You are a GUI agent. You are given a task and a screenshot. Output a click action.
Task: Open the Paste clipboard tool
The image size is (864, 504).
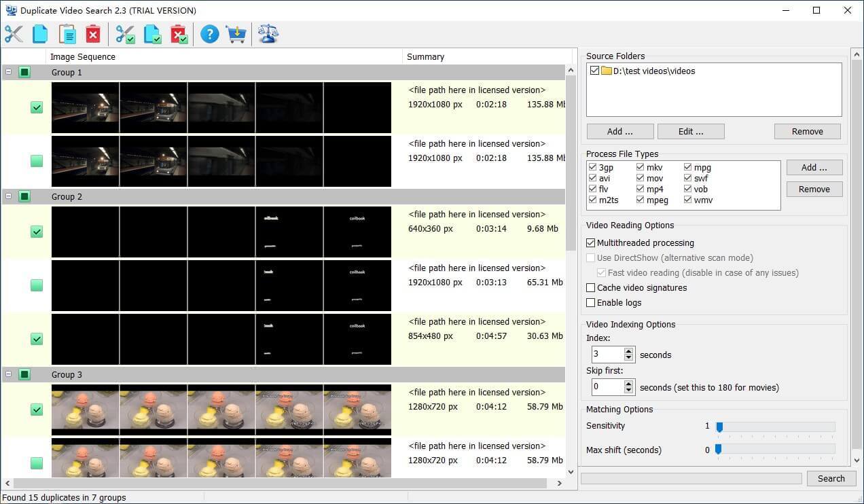pyautogui.click(x=66, y=33)
